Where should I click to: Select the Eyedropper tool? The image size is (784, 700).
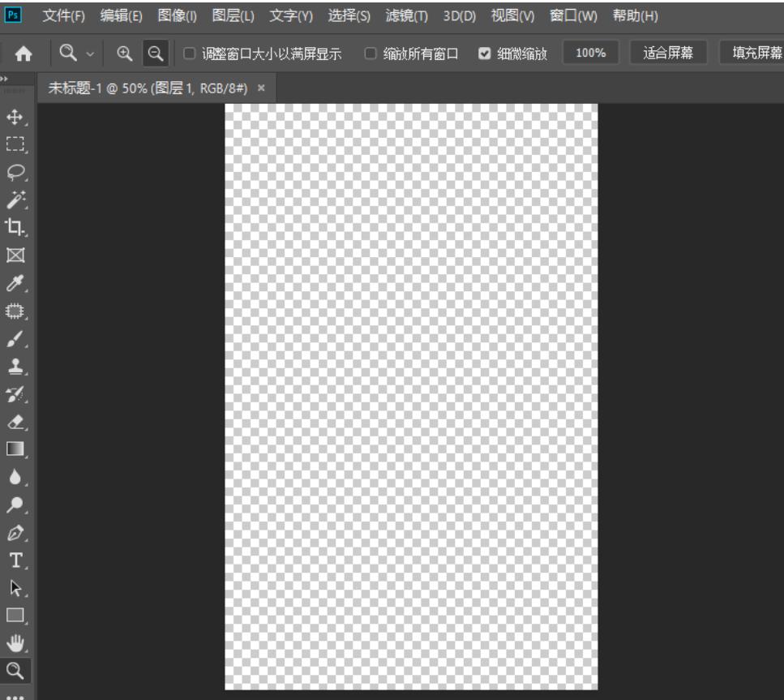click(15, 283)
